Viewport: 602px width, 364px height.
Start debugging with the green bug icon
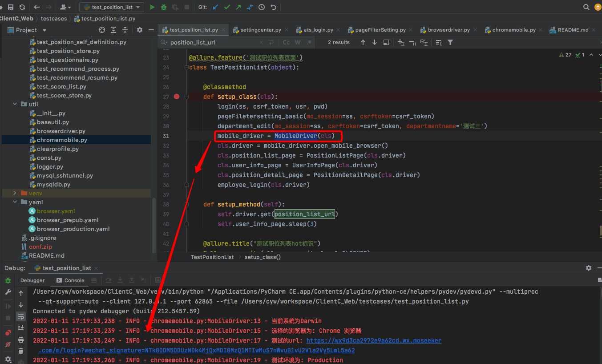point(164,7)
